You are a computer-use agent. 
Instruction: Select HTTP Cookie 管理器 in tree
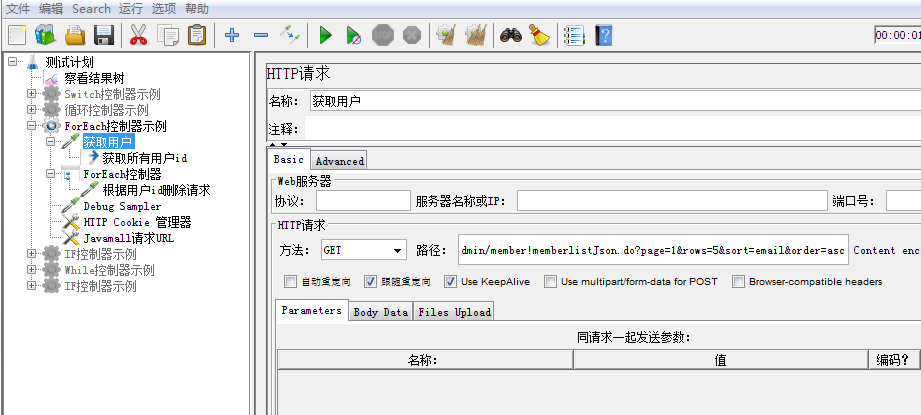[137, 222]
